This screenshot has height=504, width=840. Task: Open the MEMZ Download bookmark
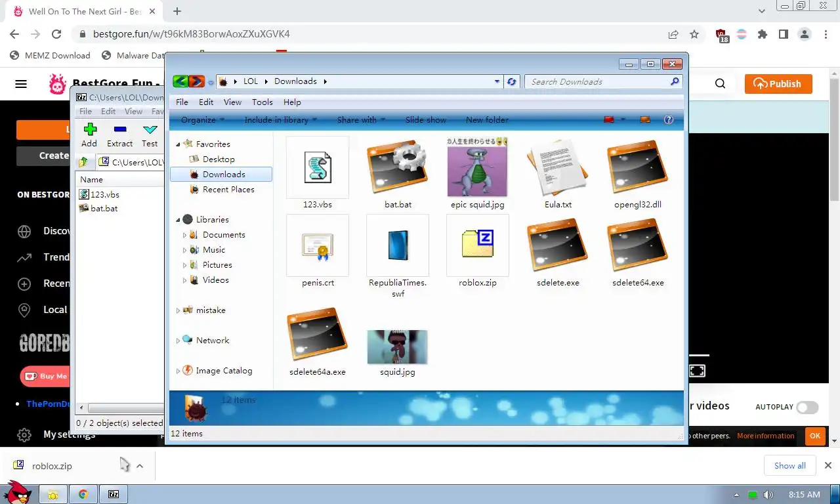(51, 56)
